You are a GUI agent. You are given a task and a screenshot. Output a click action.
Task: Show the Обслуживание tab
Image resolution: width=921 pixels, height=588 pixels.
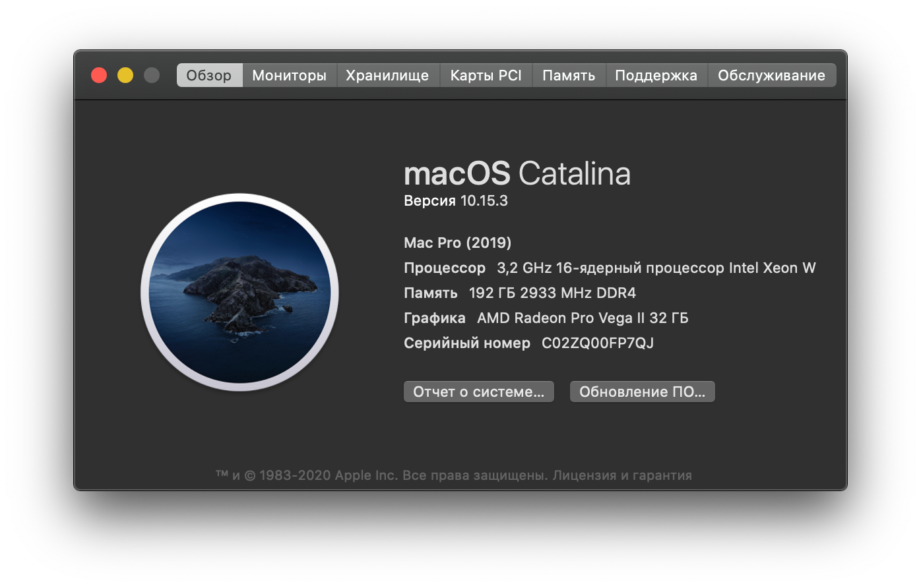[x=772, y=75]
